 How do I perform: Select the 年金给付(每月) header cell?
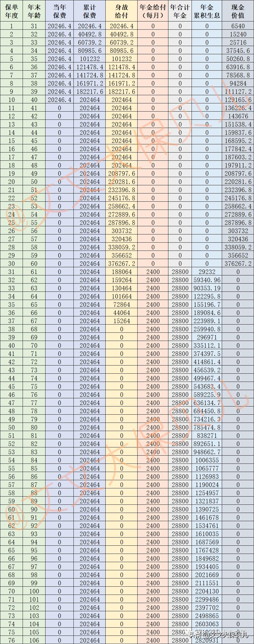tap(153, 11)
